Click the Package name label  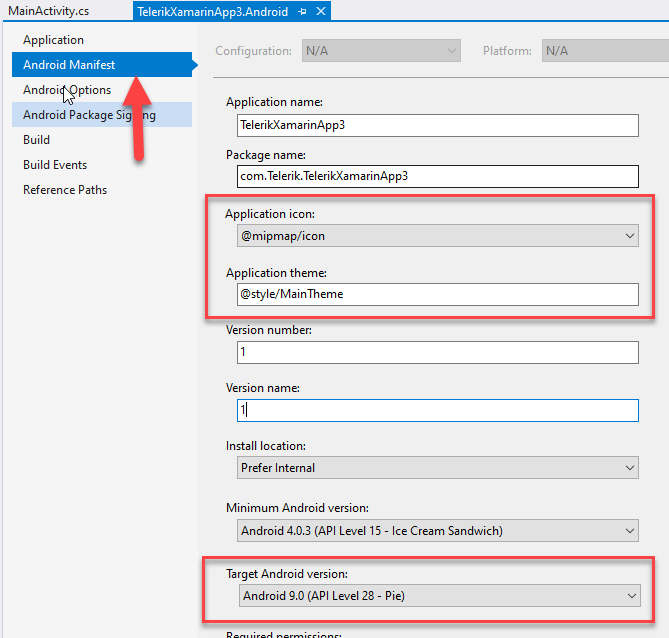pos(266,155)
